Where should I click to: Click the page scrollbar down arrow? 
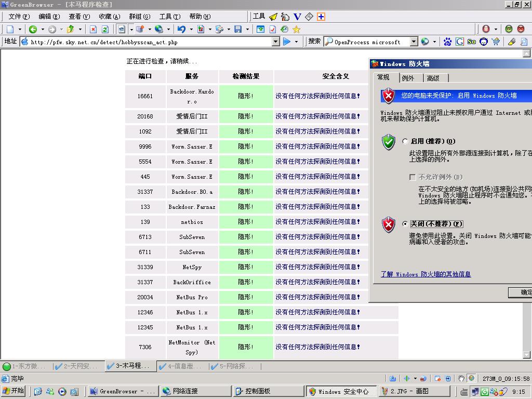[526, 355]
